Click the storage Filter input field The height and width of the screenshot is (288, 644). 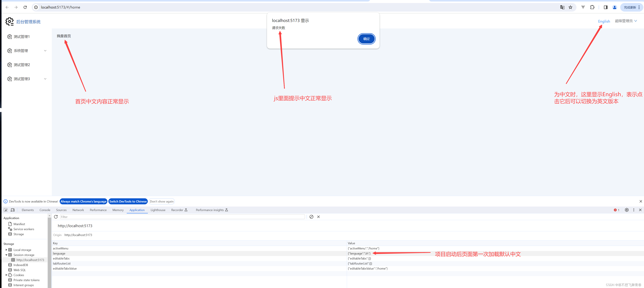(x=182, y=217)
